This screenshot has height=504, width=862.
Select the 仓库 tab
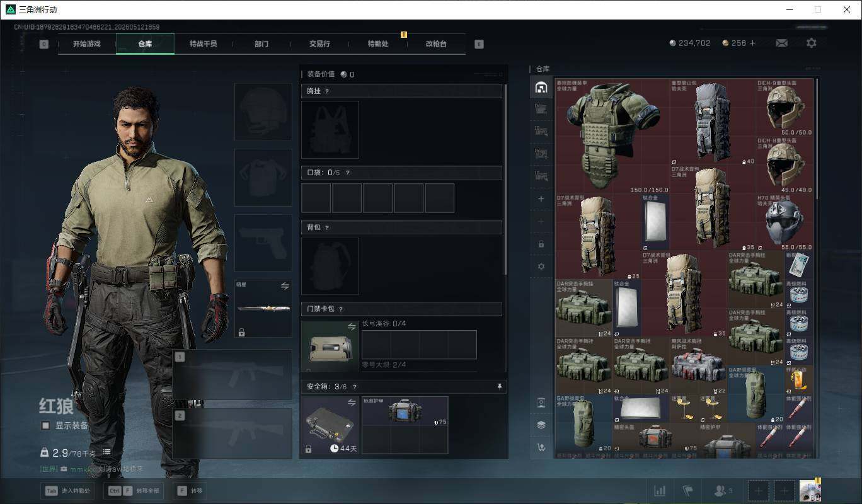point(145,44)
